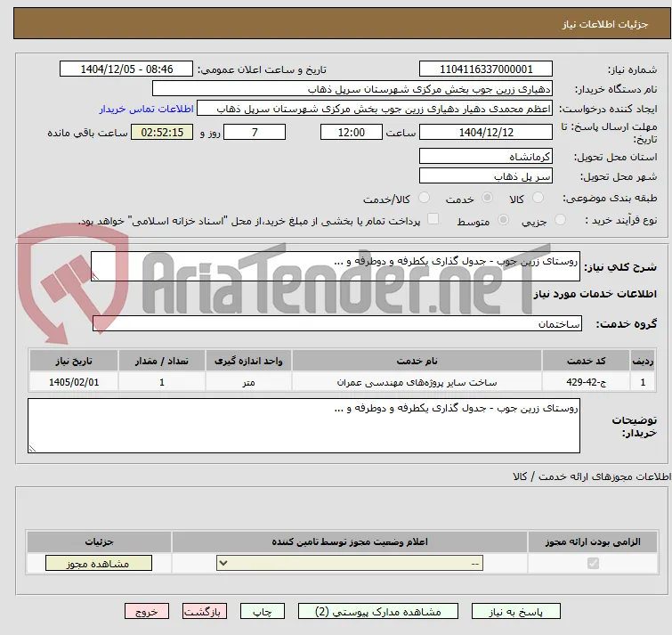Click the deadline hour field 12:00
Screen dimensions: 672x635
(x=352, y=132)
